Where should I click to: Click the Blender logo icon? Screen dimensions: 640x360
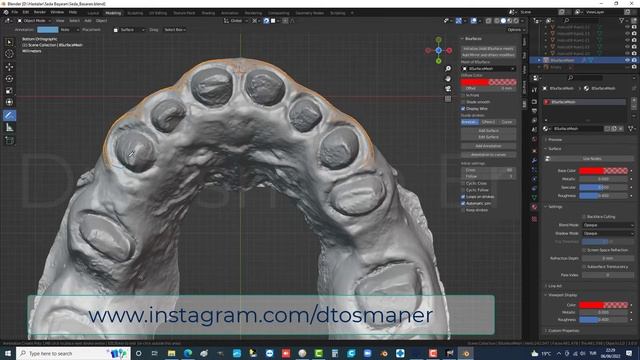tap(6, 12)
